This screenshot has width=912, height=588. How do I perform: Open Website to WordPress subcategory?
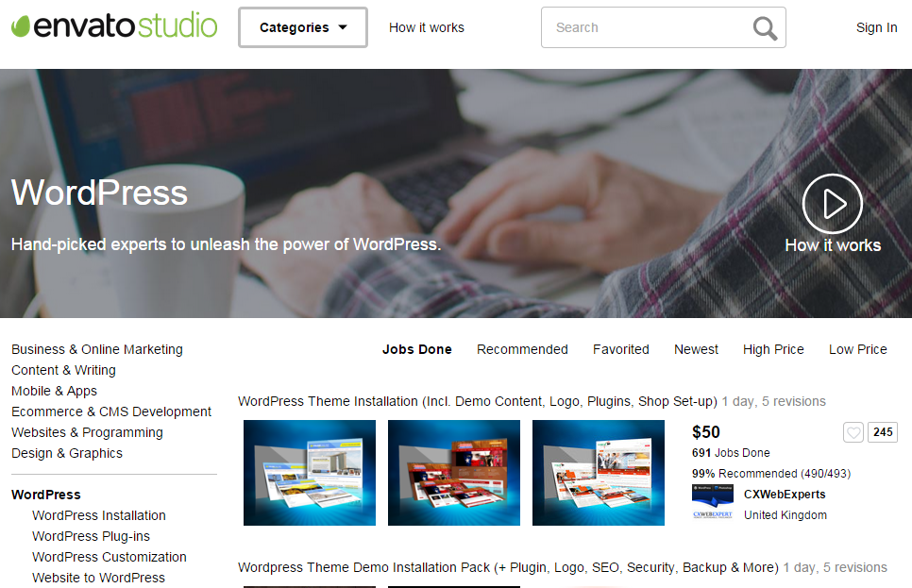pos(98,579)
